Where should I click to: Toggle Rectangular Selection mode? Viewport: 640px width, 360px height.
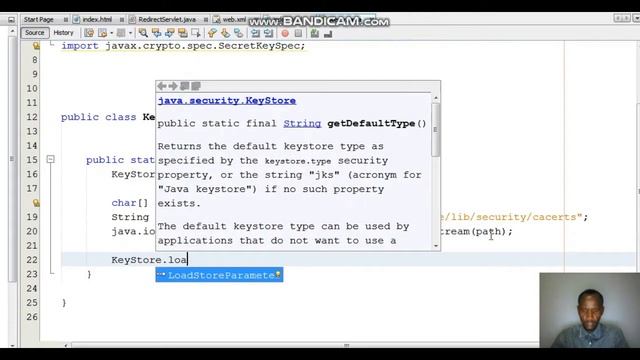click(x=196, y=33)
